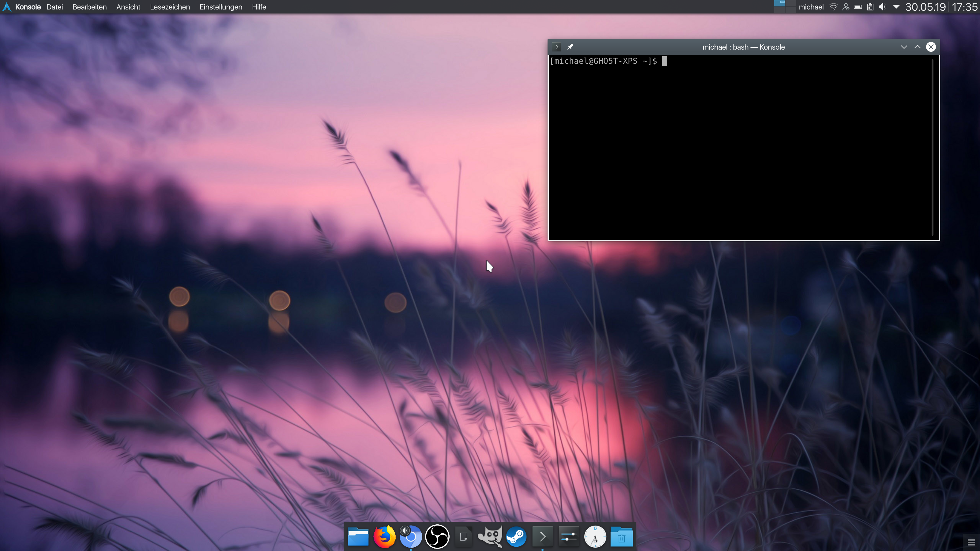Screen dimensions: 980x551
Task: Click the michael user switcher label
Action: click(x=811, y=7)
